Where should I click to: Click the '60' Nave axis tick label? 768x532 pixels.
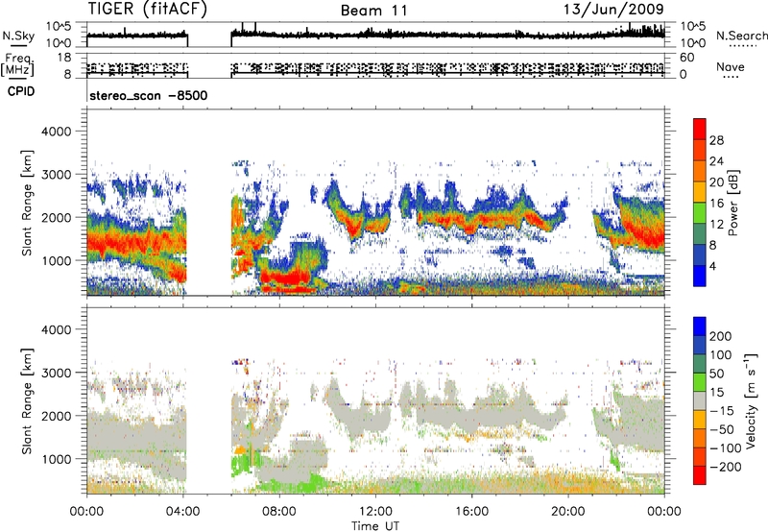coord(687,58)
